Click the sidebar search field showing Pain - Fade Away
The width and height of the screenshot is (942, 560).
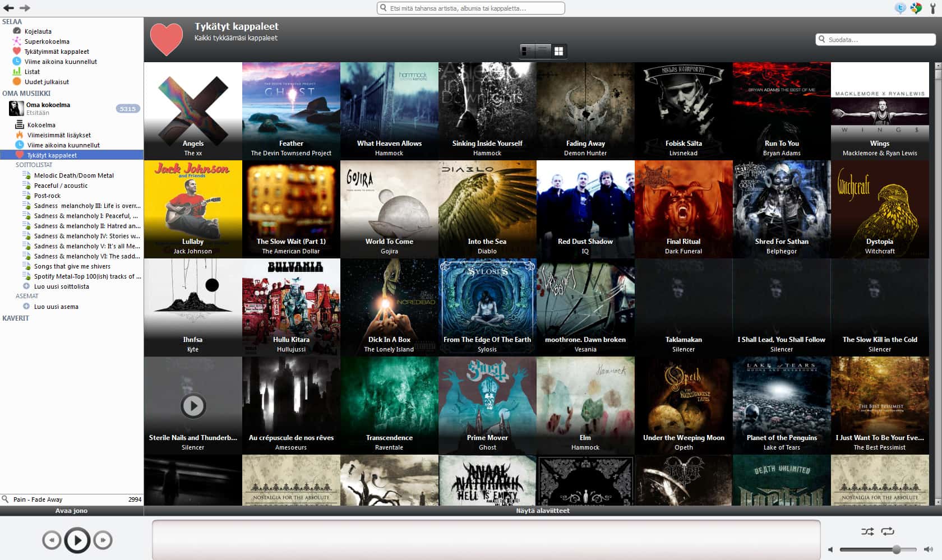(72, 499)
